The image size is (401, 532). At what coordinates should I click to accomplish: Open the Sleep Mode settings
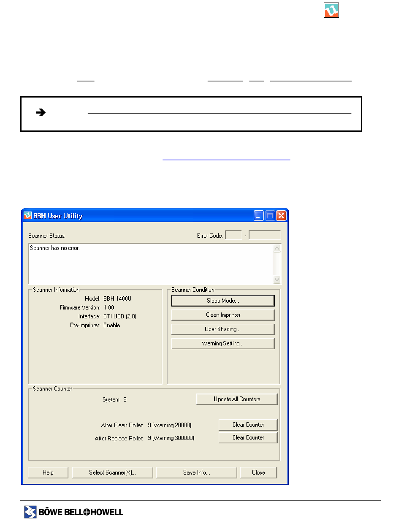pyautogui.click(x=223, y=301)
